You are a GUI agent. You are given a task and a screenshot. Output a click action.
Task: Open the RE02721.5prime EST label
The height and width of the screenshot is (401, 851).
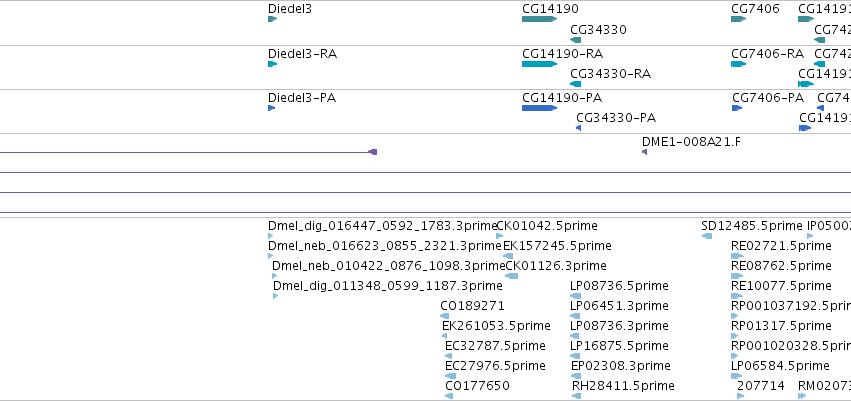coord(781,246)
